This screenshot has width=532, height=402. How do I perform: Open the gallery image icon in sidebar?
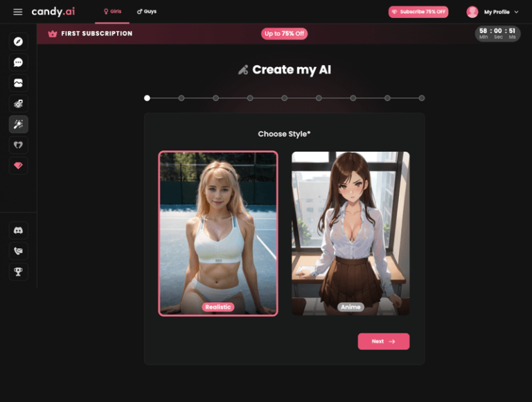[x=19, y=83]
